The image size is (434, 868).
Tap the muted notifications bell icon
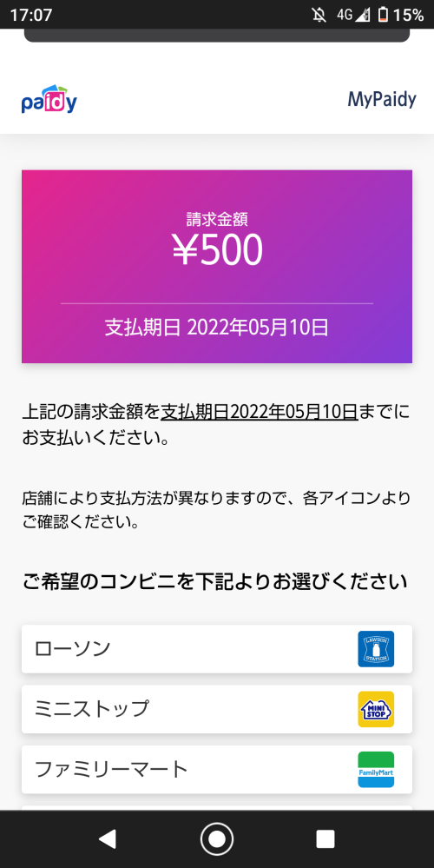[x=319, y=15]
